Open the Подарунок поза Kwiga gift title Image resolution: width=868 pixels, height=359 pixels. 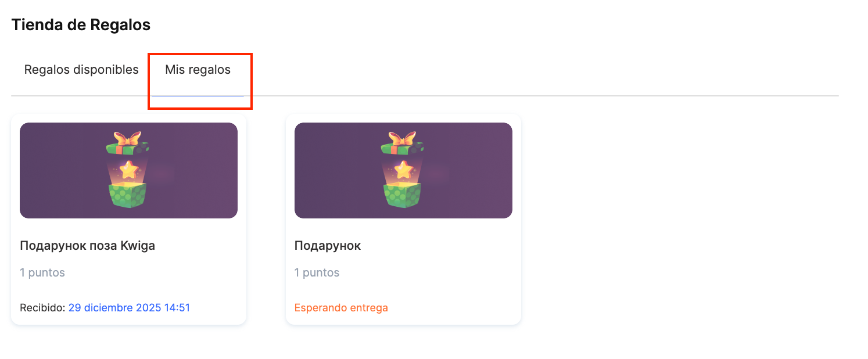coord(87,246)
